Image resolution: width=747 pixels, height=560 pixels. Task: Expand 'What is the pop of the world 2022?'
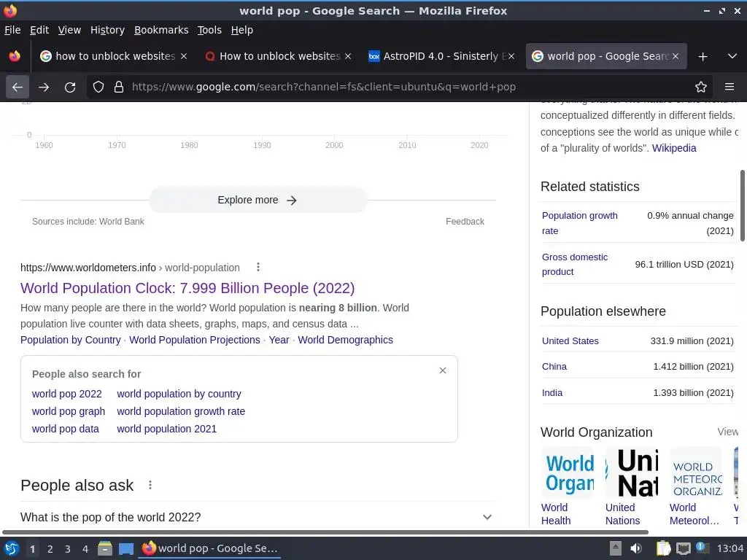point(258,517)
